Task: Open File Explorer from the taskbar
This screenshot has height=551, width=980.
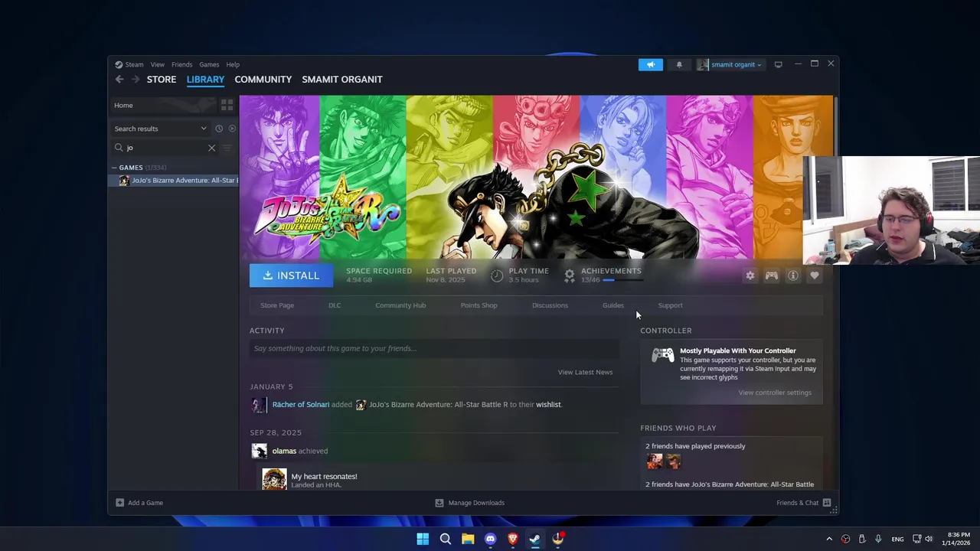Action: [468, 539]
